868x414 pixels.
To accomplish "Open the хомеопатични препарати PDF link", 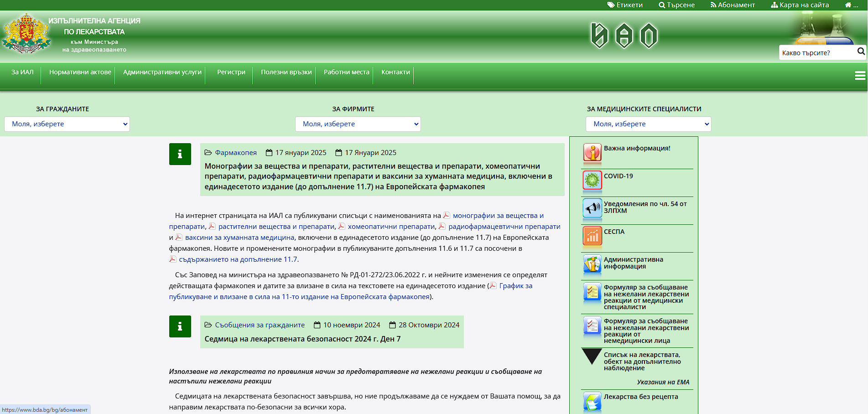I will 391,227.
